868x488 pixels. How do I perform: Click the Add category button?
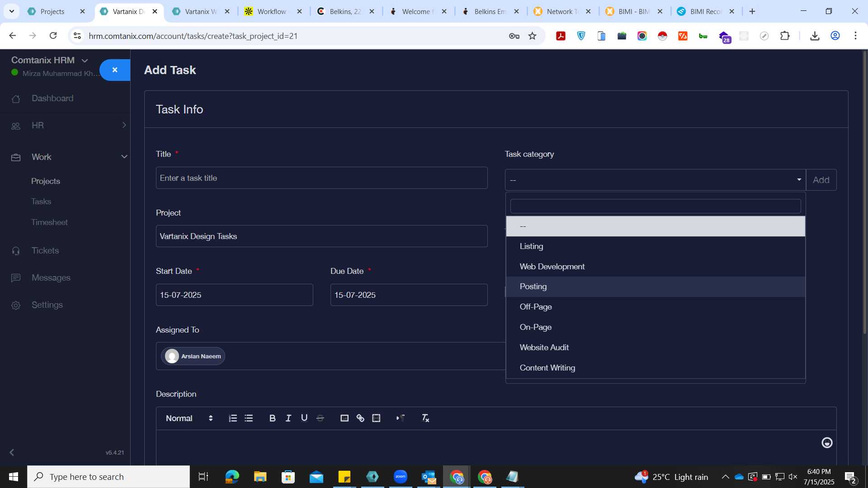tap(821, 180)
